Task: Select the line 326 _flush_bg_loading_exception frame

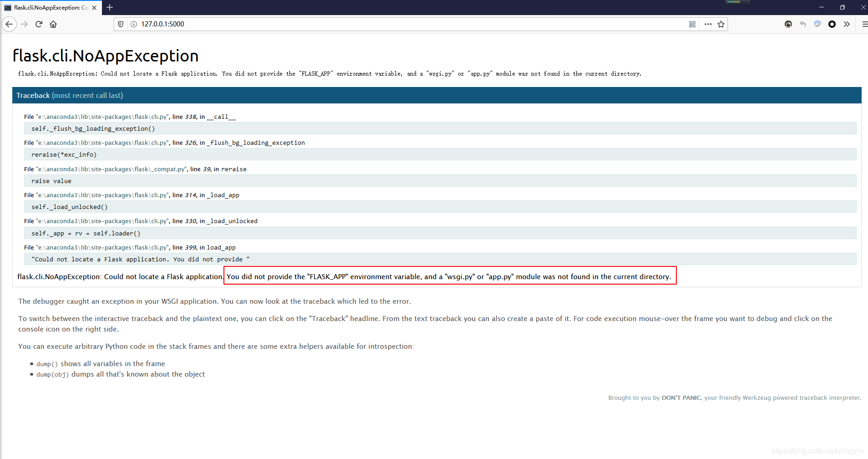Action: [164, 143]
